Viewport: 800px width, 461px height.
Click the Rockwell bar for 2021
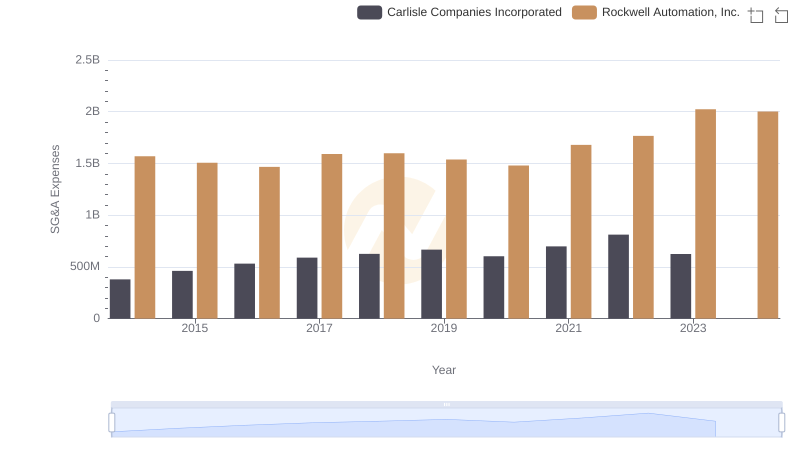point(581,232)
